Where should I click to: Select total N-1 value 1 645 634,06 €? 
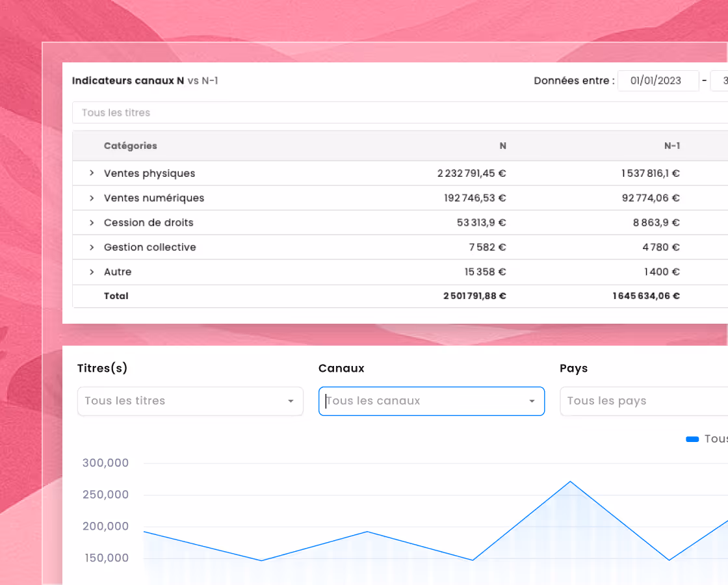(x=646, y=296)
